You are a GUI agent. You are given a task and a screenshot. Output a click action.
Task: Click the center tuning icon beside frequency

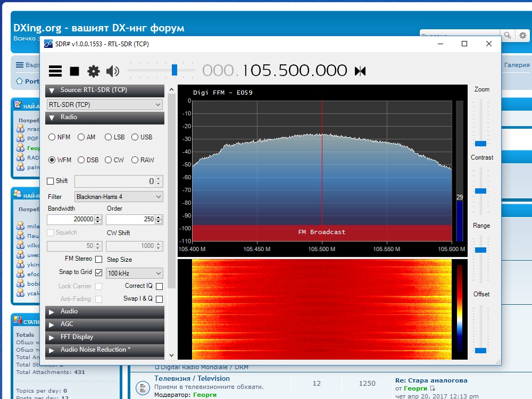[x=360, y=71]
